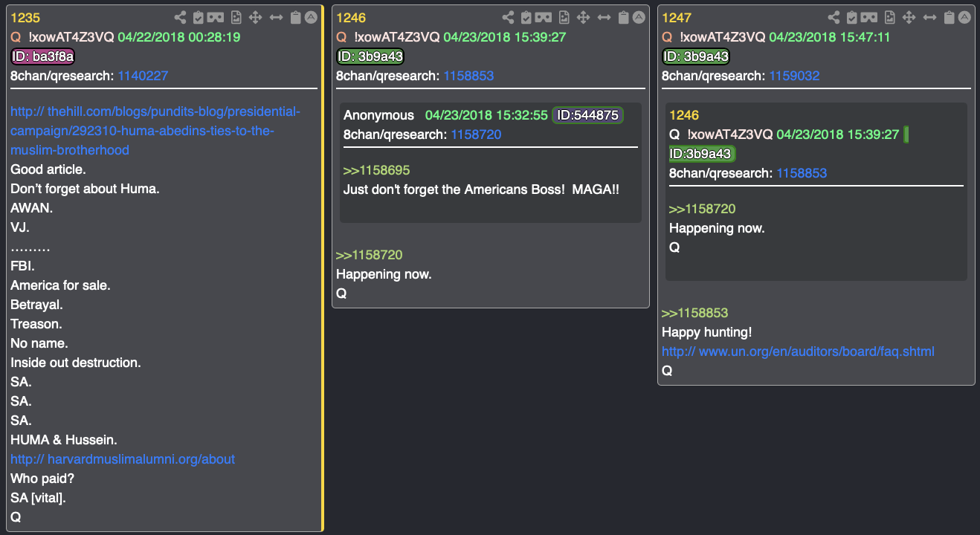Screen dimensions: 980x535
Task: Click the image-file icon on post 1235
Action: tap(237, 17)
